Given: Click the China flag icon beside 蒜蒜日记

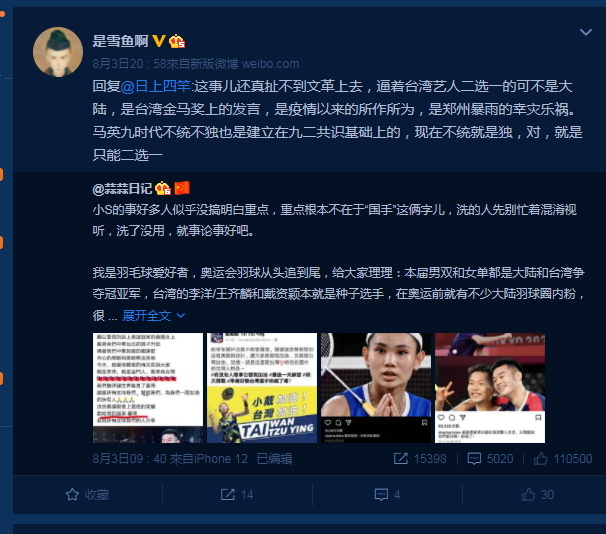Looking at the screenshot, I should point(182,188).
